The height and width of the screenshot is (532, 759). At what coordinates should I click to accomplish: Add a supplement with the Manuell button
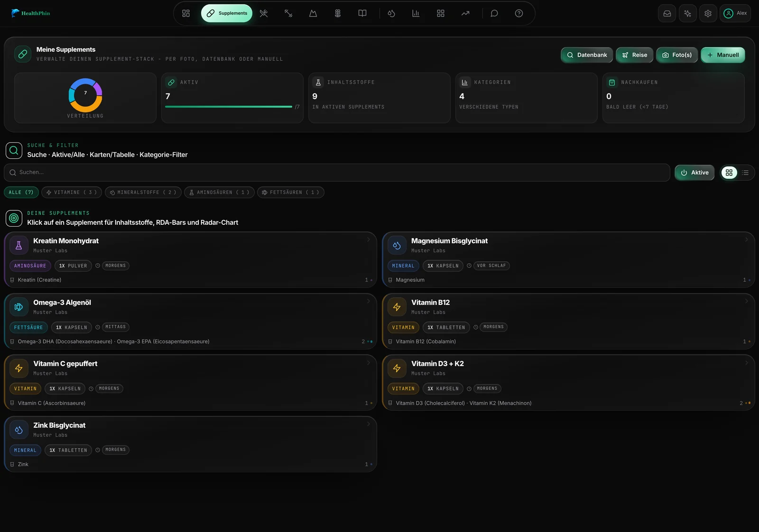click(x=723, y=55)
